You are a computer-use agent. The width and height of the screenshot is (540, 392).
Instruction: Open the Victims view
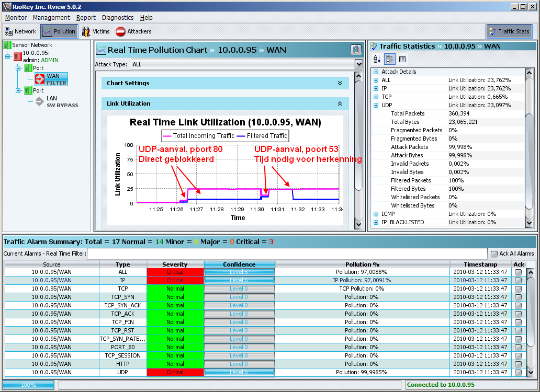(x=95, y=31)
